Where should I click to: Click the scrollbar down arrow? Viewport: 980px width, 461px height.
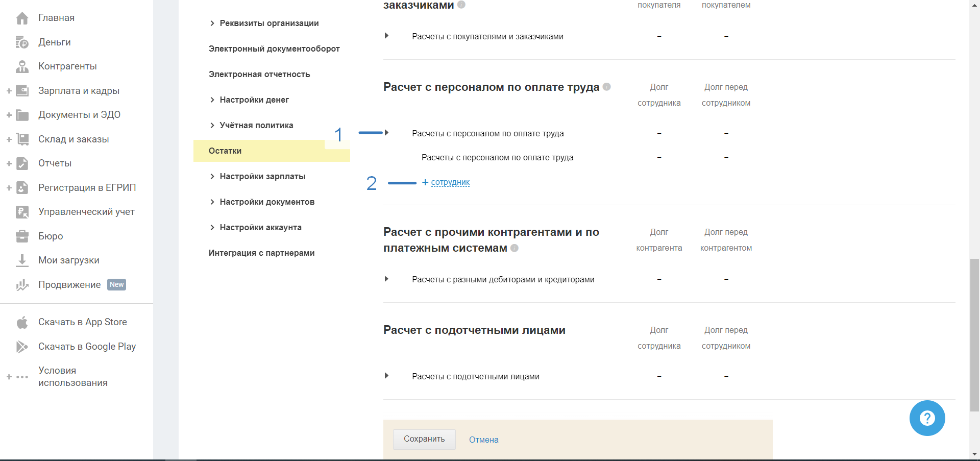(974, 454)
